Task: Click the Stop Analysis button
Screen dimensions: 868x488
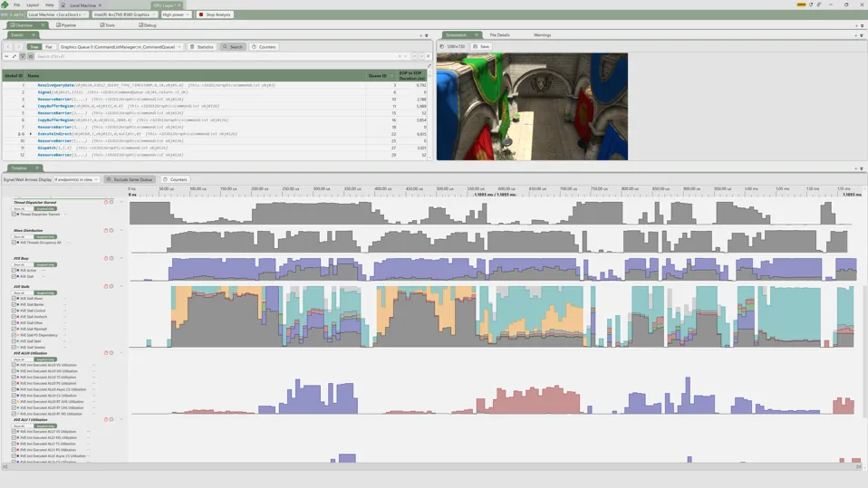Action: [x=215, y=14]
